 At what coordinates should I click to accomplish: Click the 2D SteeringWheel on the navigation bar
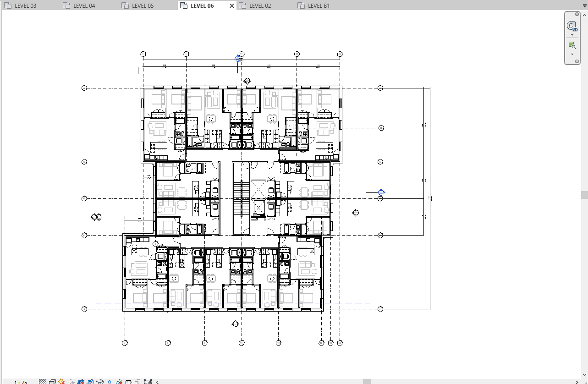(x=572, y=27)
